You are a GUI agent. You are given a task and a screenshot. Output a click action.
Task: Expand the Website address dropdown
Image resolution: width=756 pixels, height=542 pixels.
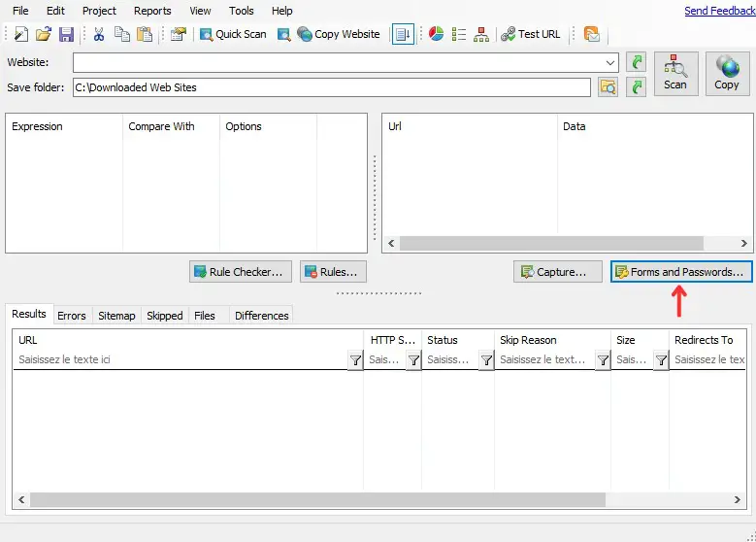tap(609, 63)
